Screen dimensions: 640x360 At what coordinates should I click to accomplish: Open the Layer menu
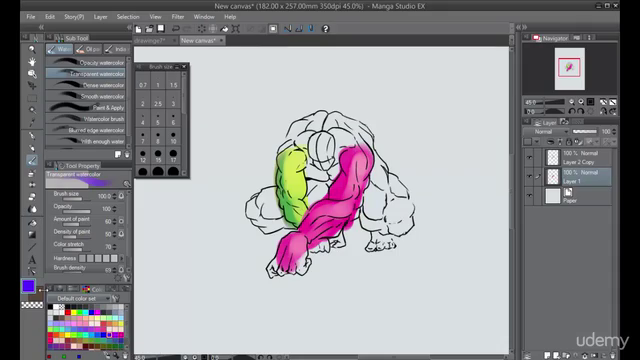[x=100, y=17]
